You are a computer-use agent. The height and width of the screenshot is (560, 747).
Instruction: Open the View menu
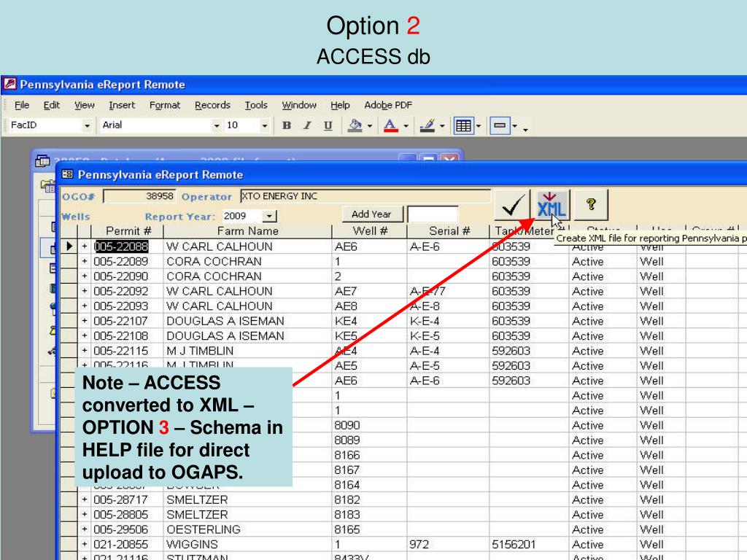click(x=85, y=105)
